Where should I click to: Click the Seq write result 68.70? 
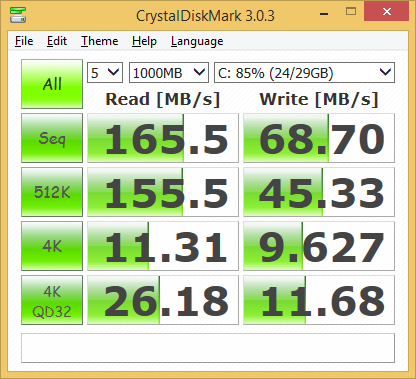point(319,138)
